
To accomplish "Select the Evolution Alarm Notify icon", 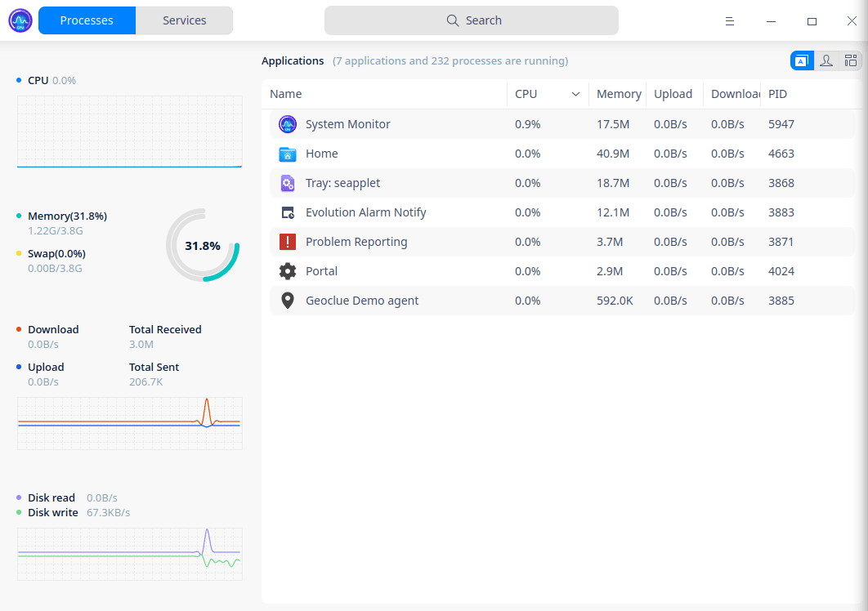I will pos(288,212).
